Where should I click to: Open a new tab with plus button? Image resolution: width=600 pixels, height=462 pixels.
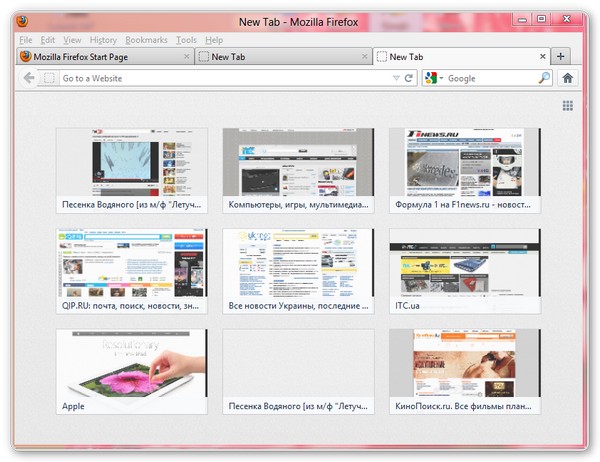[x=561, y=57]
